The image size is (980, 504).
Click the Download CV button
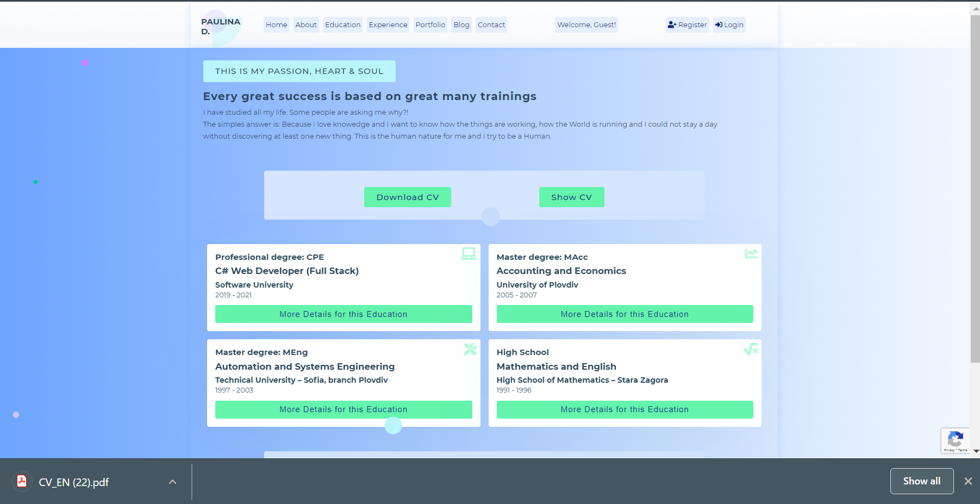coord(407,197)
